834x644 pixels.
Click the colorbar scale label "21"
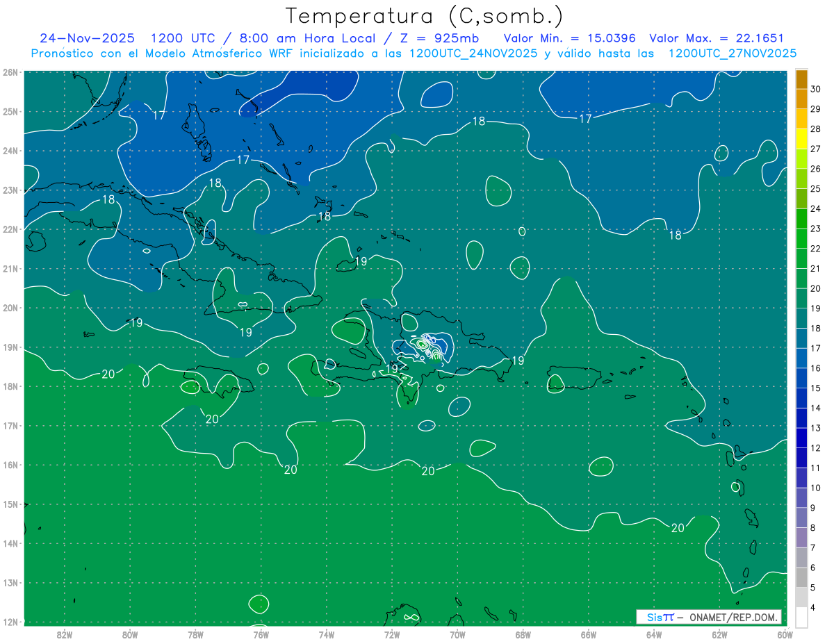(816, 269)
